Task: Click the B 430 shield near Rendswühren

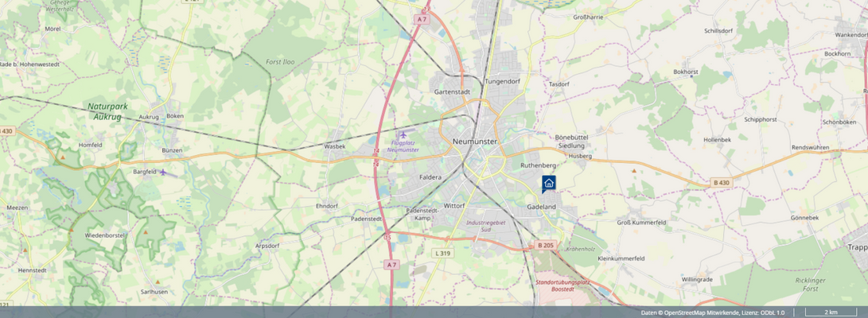Action: click(x=721, y=183)
